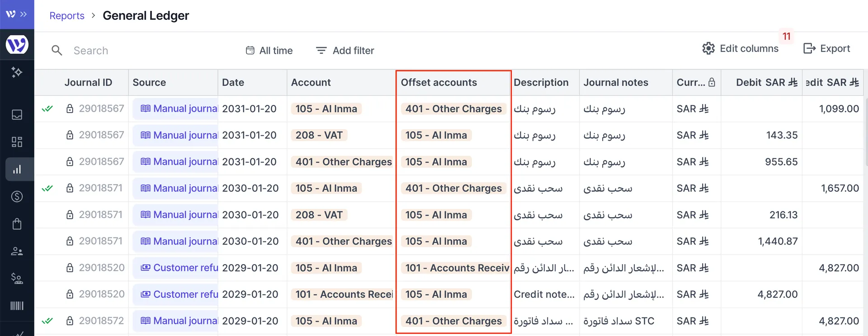
Task: Click the Debit SAR column header
Action: coord(767,82)
